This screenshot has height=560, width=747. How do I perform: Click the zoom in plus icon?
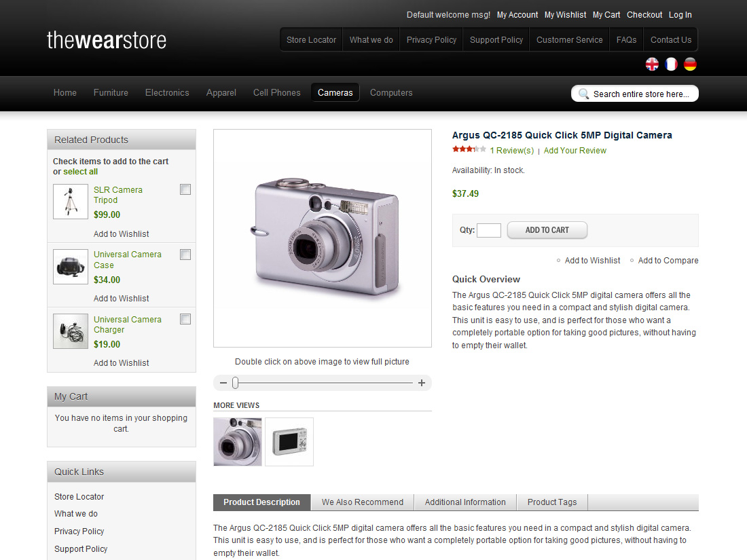click(x=422, y=383)
